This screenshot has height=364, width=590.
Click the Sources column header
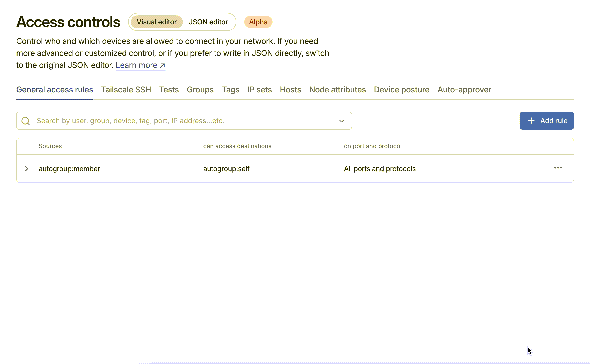[50, 146]
